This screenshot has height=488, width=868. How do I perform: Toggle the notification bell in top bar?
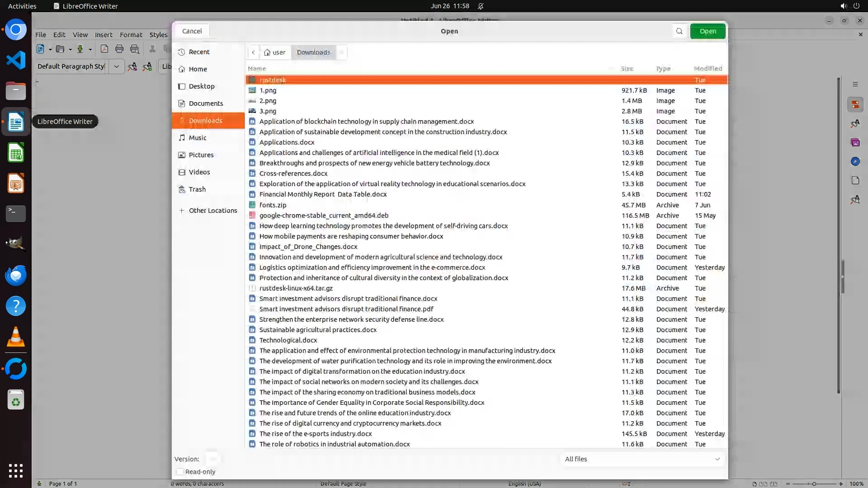[481, 6]
